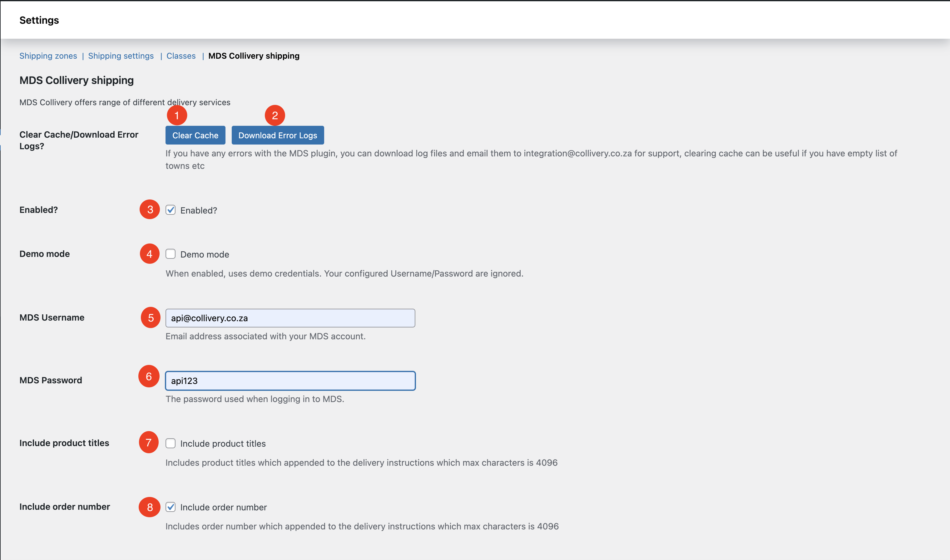Screen dimensions: 950x560
Task: Go to the Classes page
Action: coord(181,56)
